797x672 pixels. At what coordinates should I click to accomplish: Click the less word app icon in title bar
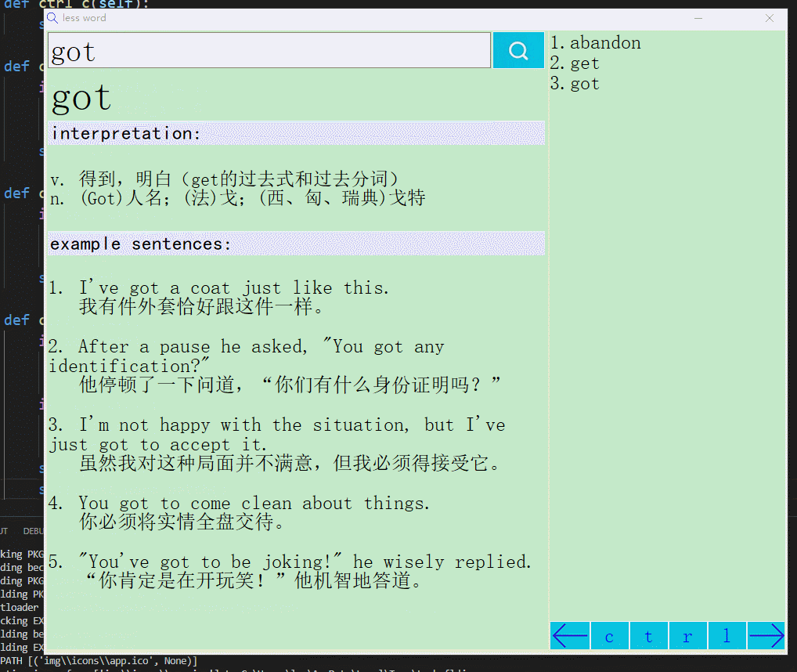point(52,18)
